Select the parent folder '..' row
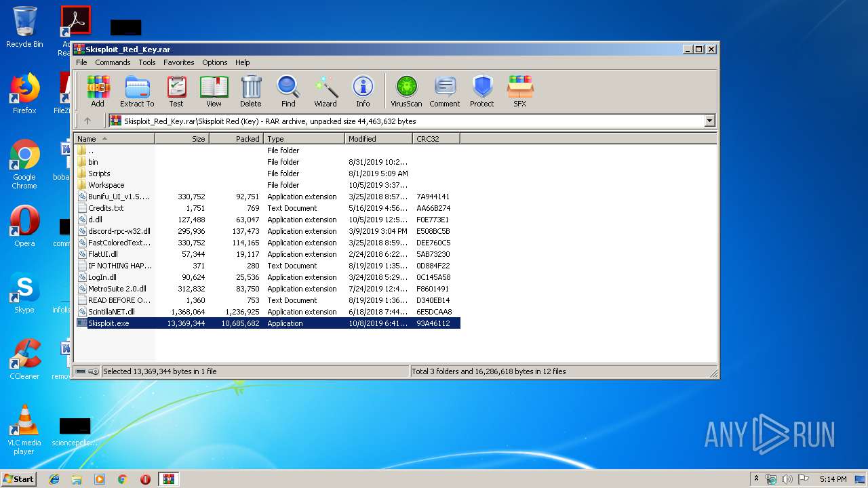 pyautogui.click(x=267, y=150)
